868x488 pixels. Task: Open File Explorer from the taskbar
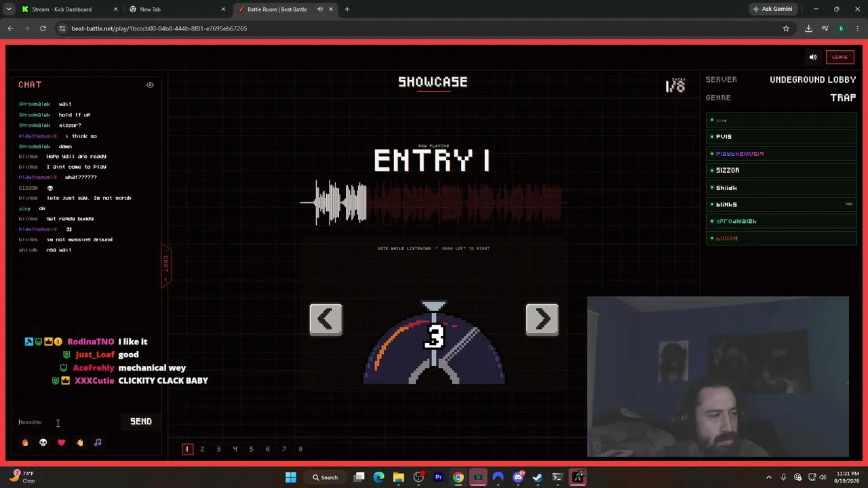[399, 477]
